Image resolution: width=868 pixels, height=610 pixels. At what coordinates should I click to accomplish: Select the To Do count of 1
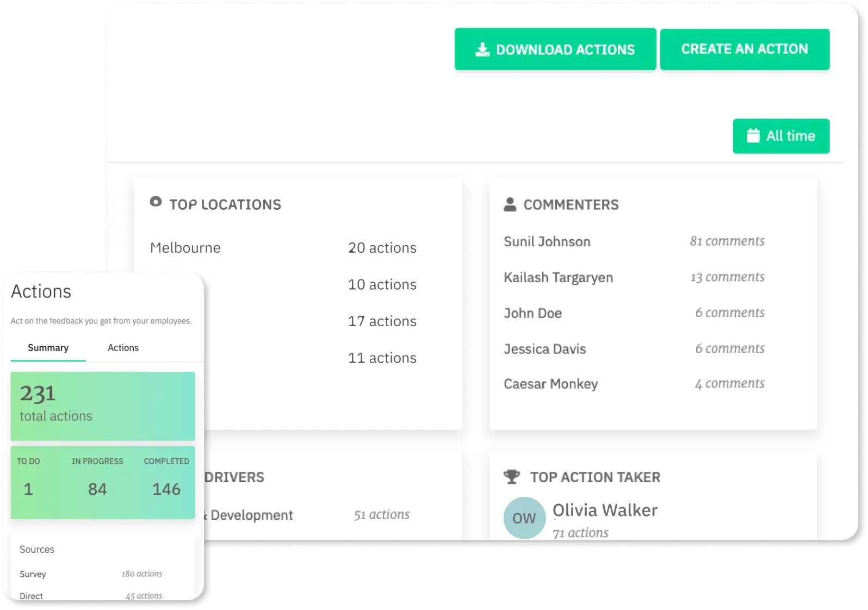28,489
